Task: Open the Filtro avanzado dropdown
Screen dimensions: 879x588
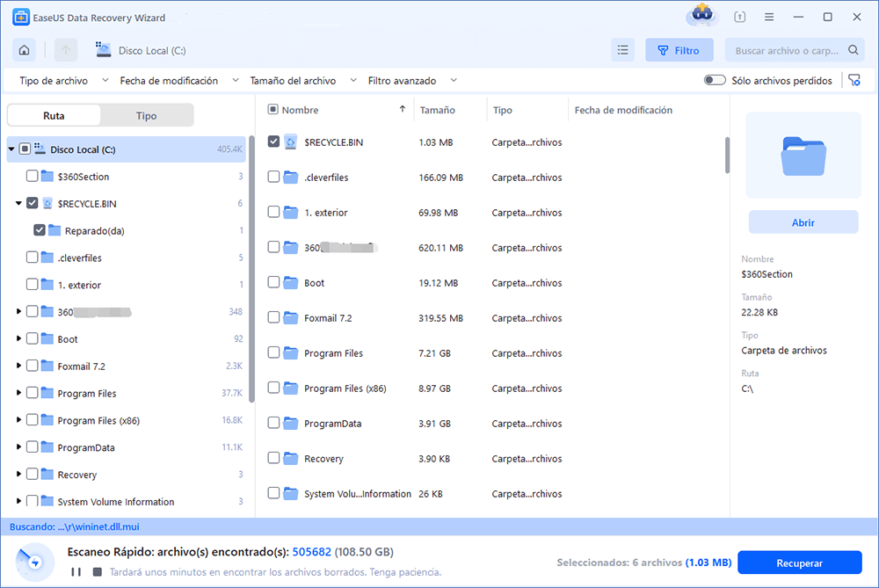Action: pos(412,81)
